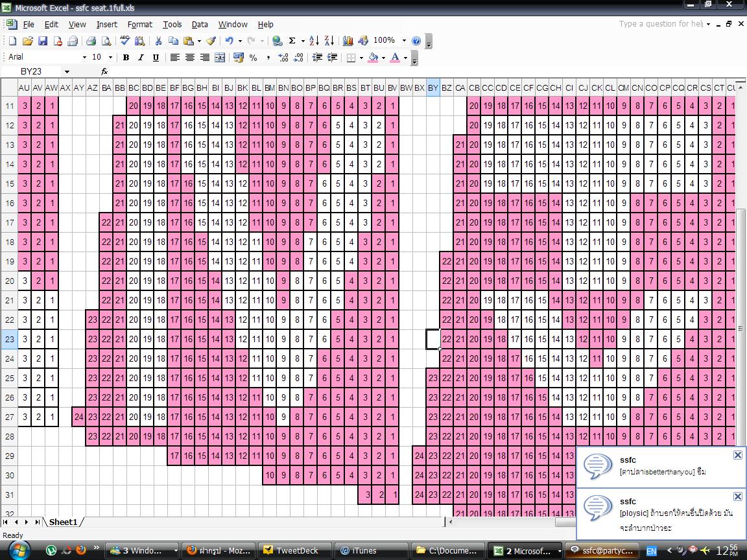The width and height of the screenshot is (747, 560).
Task: Toggle Align Left
Action: coord(175,58)
